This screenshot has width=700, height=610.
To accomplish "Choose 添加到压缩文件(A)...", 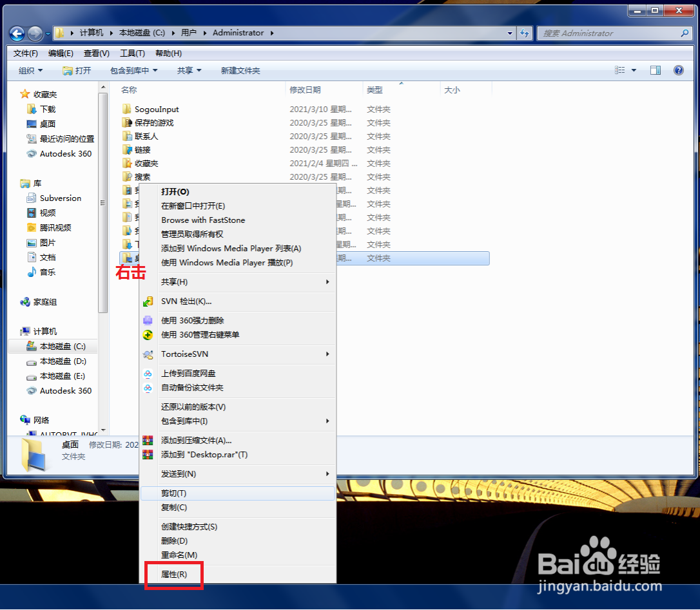I will point(238,441).
